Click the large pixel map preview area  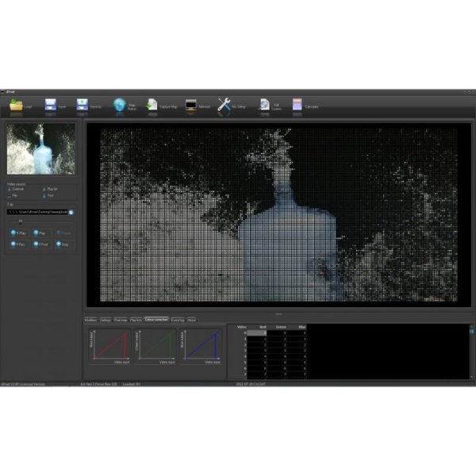click(278, 215)
